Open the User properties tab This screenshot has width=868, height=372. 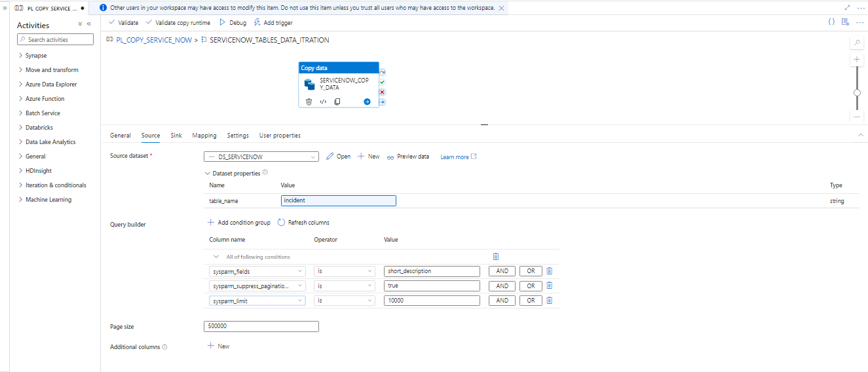click(x=280, y=136)
